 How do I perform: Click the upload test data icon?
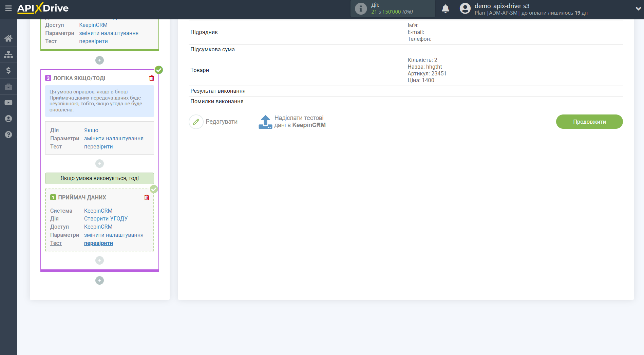[265, 122]
